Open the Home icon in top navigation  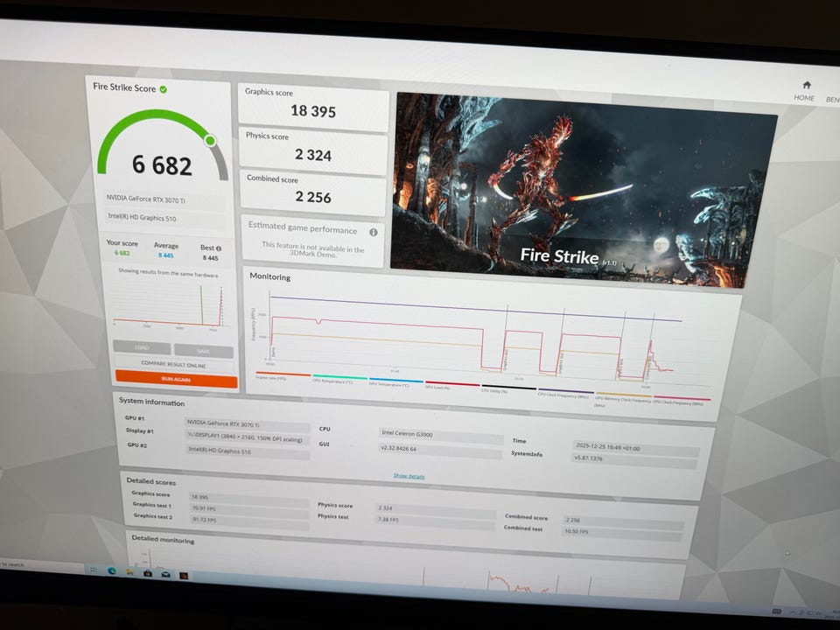click(804, 88)
